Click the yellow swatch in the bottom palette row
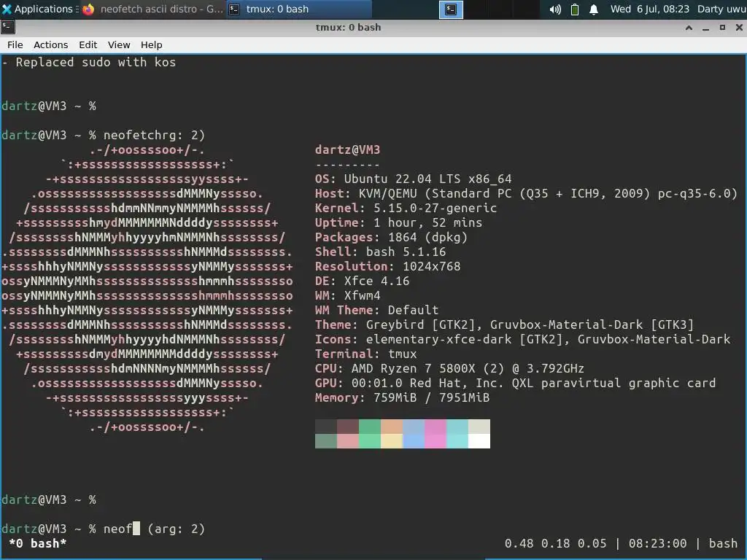Image resolution: width=747 pixels, height=560 pixels. [392, 441]
